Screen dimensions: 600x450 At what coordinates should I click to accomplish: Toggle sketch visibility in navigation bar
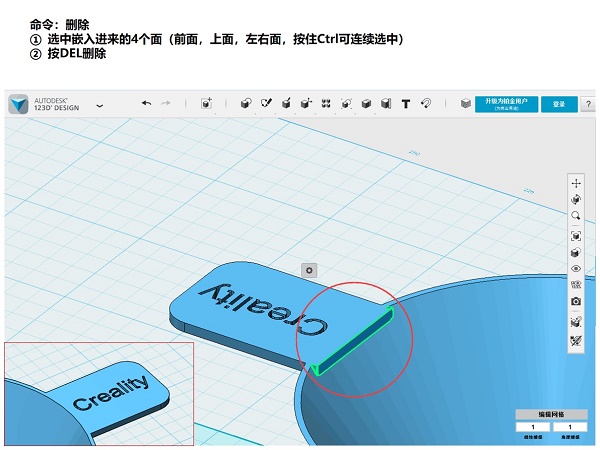point(576,322)
